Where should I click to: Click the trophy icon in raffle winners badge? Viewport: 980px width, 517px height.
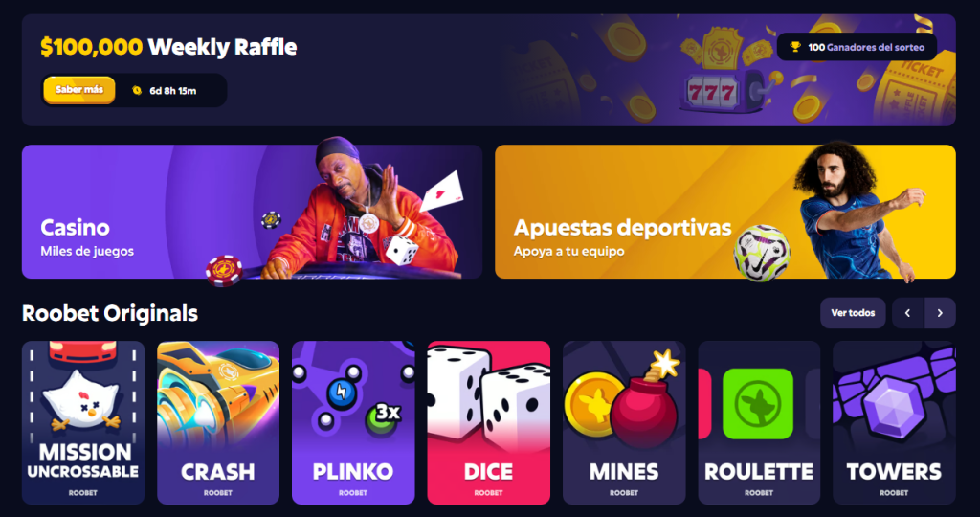(795, 47)
